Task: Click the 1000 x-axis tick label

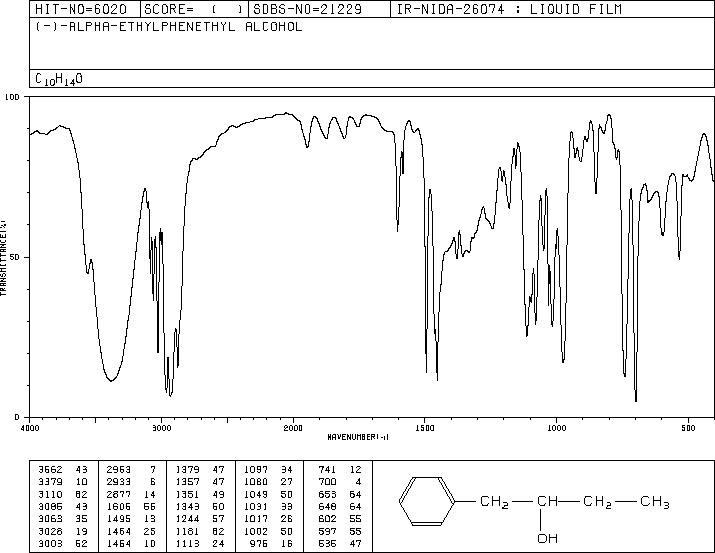Action: click(x=556, y=428)
